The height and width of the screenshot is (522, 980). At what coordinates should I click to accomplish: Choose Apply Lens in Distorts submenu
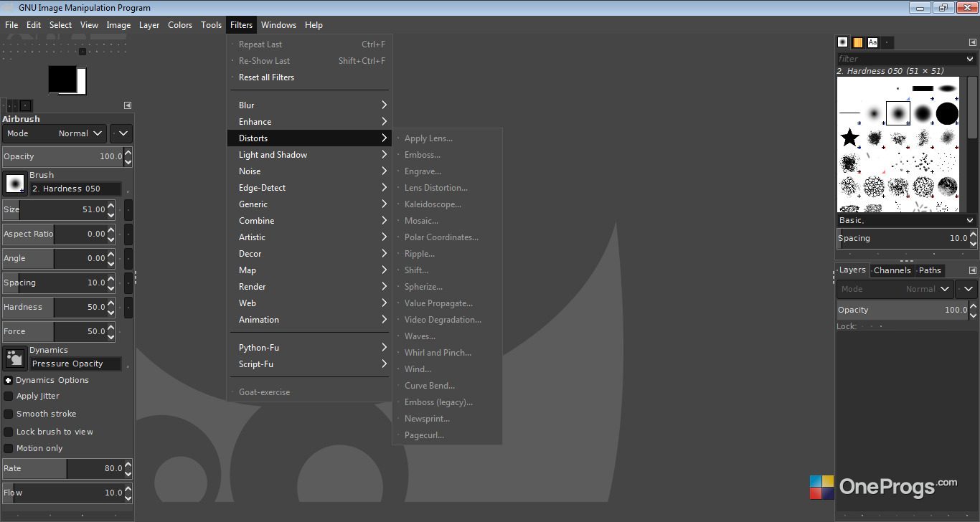(447, 138)
